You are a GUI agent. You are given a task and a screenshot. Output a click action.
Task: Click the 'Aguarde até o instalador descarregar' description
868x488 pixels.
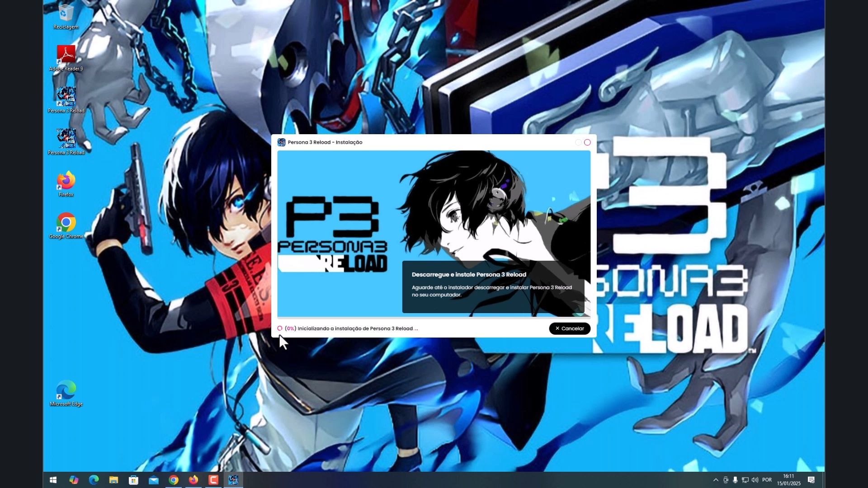492,291
